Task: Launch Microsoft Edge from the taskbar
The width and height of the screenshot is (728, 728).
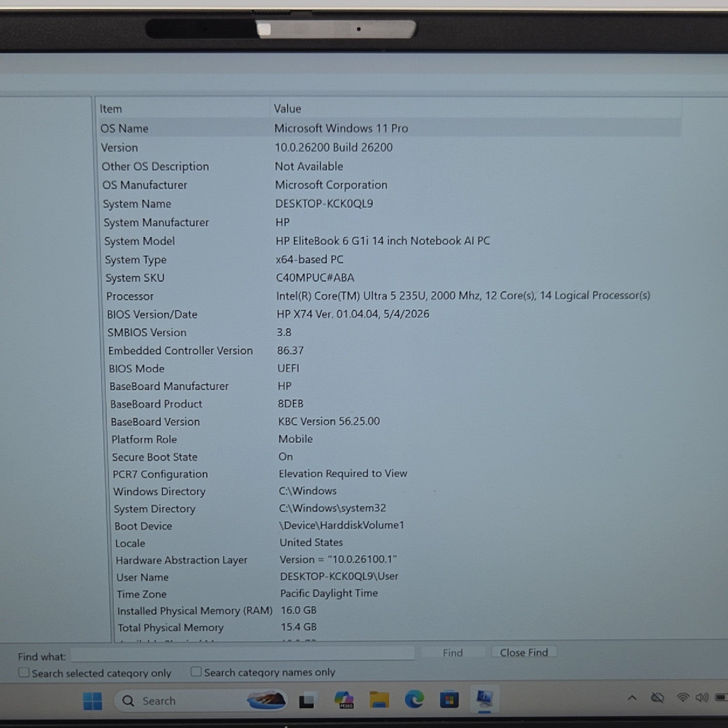Action: pos(414,699)
